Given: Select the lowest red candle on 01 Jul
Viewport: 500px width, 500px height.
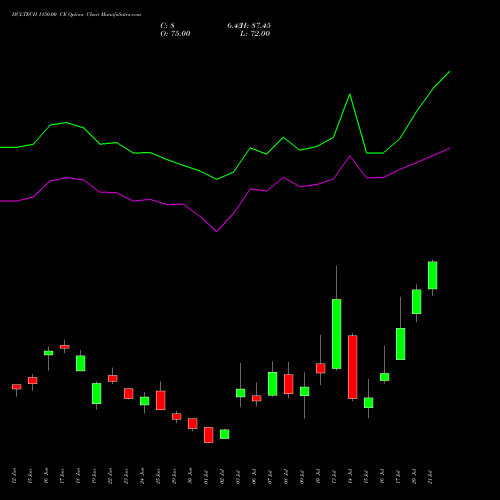Looking at the screenshot, I should pos(209,435).
